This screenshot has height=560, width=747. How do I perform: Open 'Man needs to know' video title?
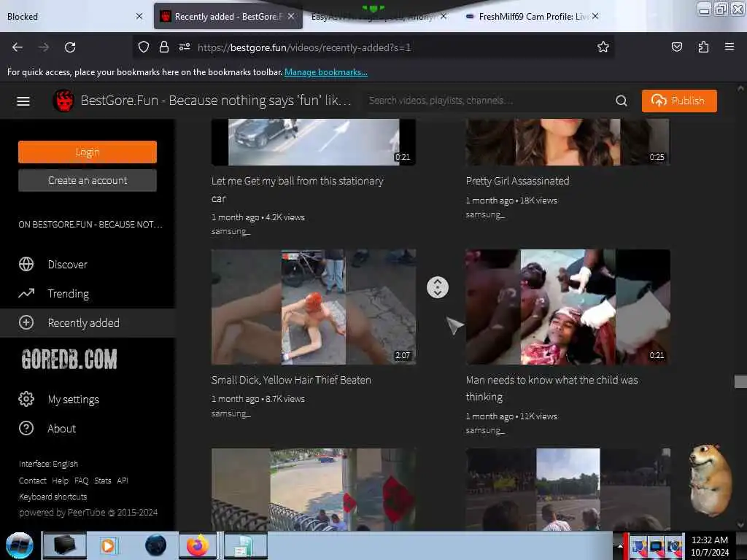(551, 388)
